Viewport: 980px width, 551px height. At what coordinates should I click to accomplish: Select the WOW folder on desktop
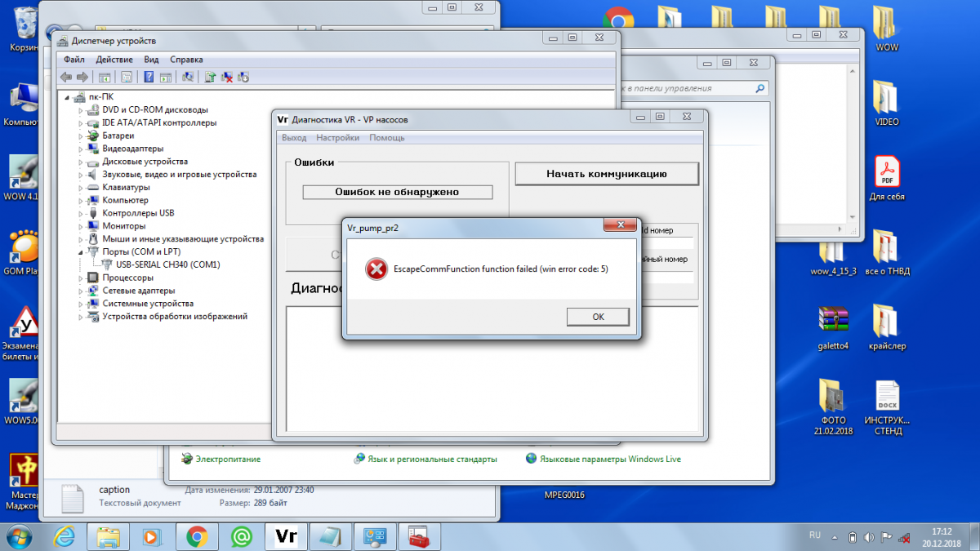tap(886, 29)
